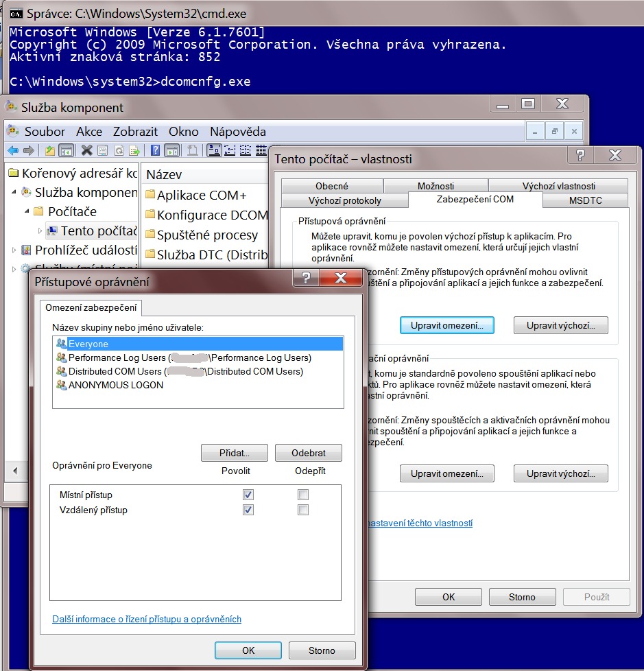Toggle Povolit checkbox for Místní přístup
Screen dimensions: 644x671
click(x=248, y=495)
